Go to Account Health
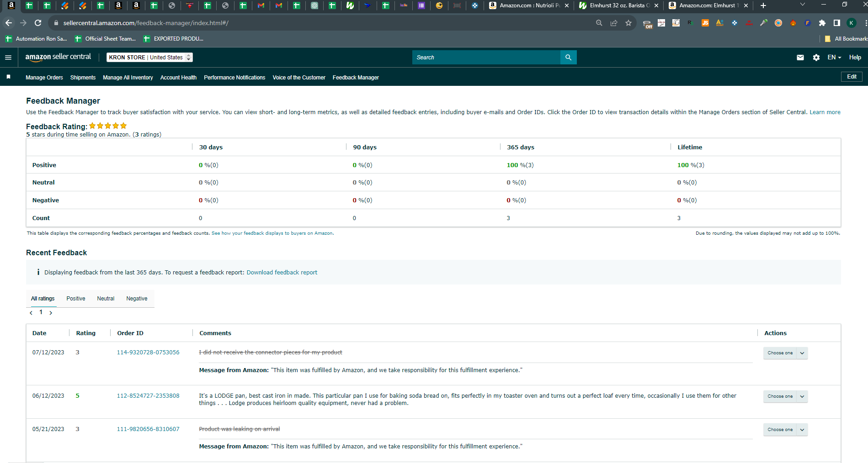Screen dimensions: 868x463 tap(178, 78)
